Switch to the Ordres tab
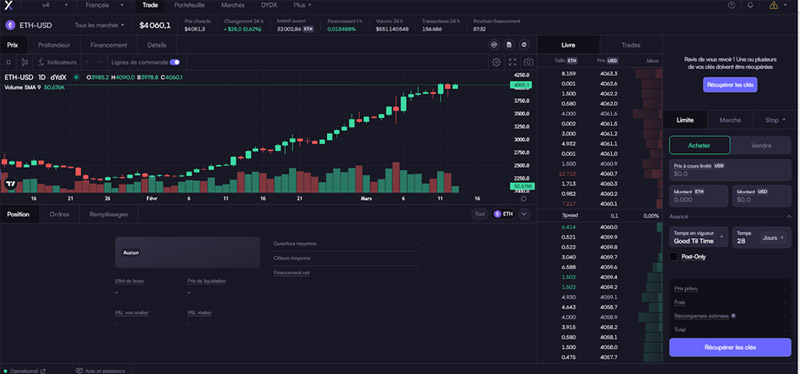Viewport: 800px width, 374px height. tap(59, 214)
